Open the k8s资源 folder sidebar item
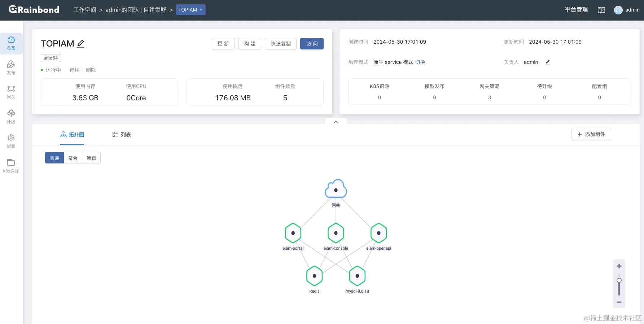Screen dimensions: 644x324 tap(11, 166)
